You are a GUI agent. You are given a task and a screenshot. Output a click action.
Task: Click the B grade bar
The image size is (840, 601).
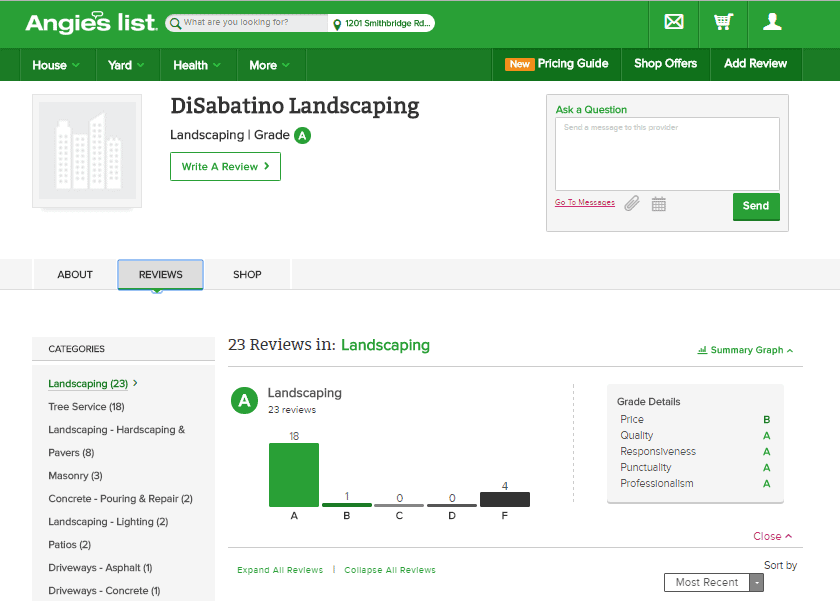click(347, 505)
